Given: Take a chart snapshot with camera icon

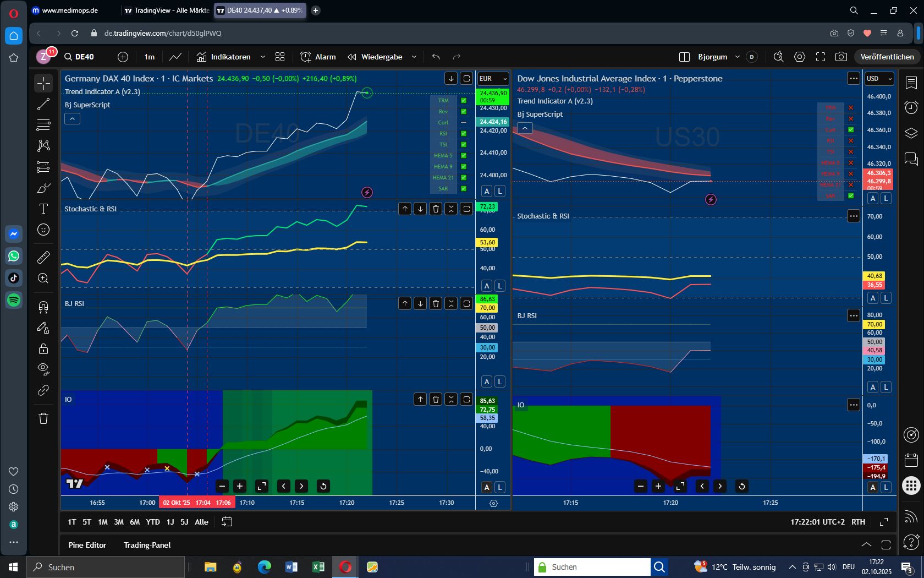Looking at the screenshot, I should tap(841, 57).
